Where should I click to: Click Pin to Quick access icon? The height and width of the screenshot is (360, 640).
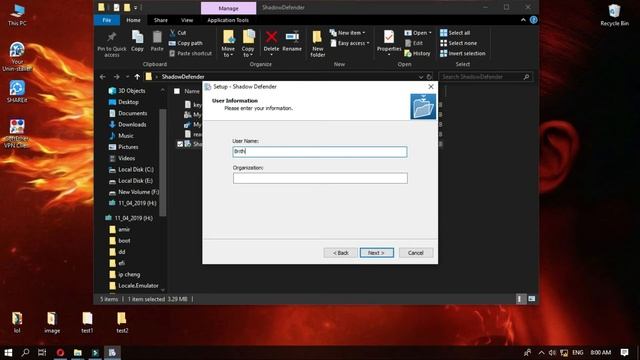click(x=111, y=38)
